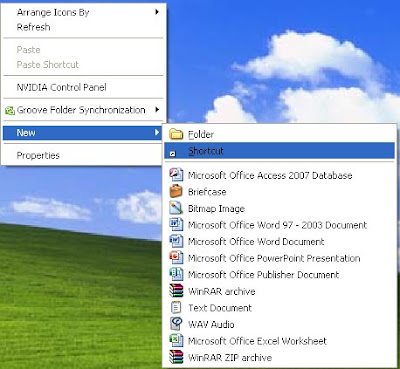400x369 pixels.
Task: Select the WAV Audio label
Action: (x=211, y=324)
